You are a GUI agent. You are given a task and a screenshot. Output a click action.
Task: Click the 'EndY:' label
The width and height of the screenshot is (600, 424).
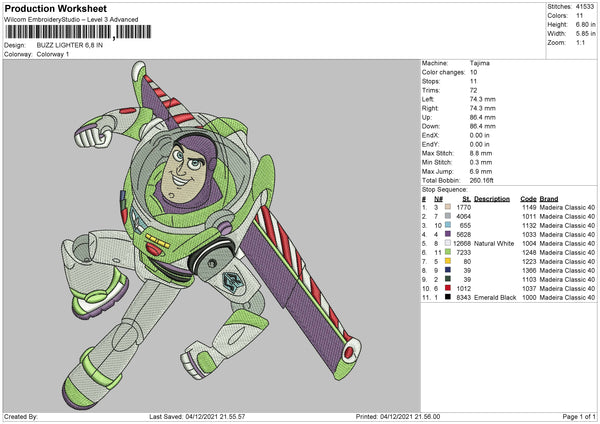(430, 144)
